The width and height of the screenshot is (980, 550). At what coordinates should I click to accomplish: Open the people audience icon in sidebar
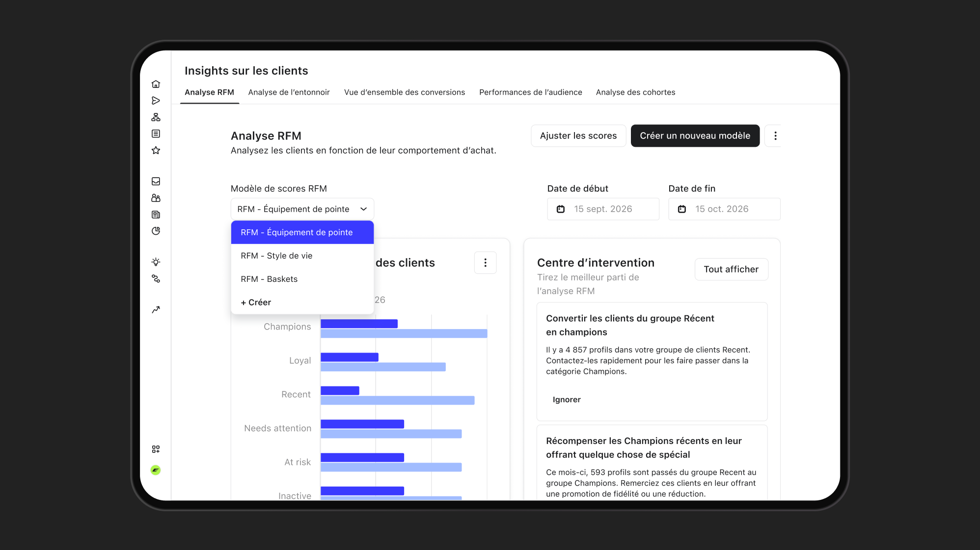point(156,198)
